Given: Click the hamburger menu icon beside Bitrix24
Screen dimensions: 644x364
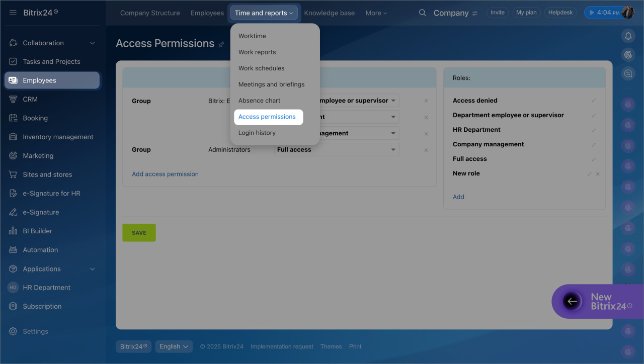Looking at the screenshot, I should coord(13,13).
